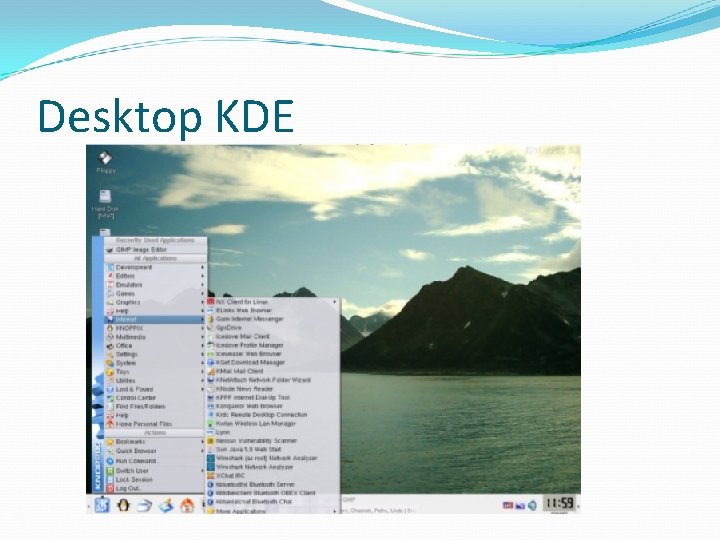This screenshot has width=720, height=540.
Task: Open the Hard Disk desktop icon
Action: click(x=105, y=204)
